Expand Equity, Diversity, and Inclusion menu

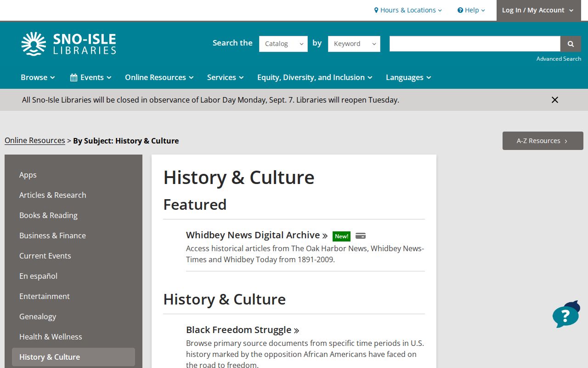pos(315,77)
